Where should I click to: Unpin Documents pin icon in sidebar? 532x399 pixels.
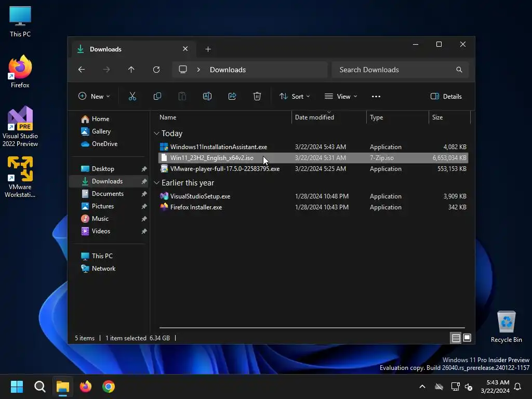[144, 194]
